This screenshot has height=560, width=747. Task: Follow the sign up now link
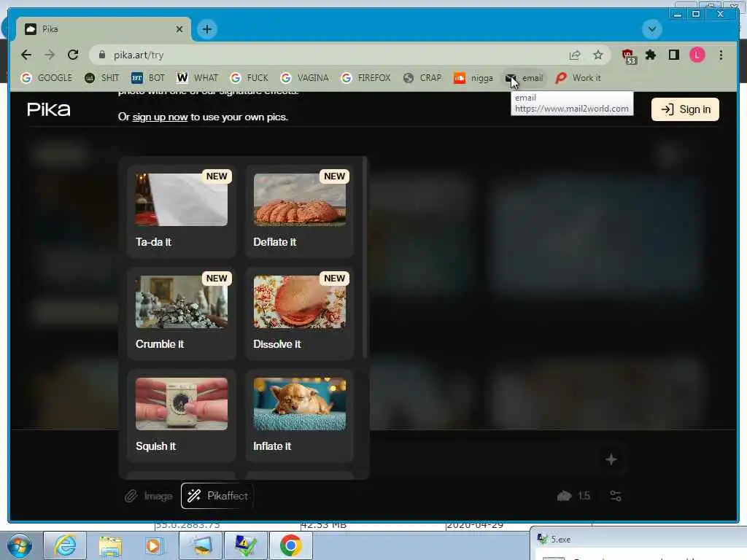click(160, 117)
